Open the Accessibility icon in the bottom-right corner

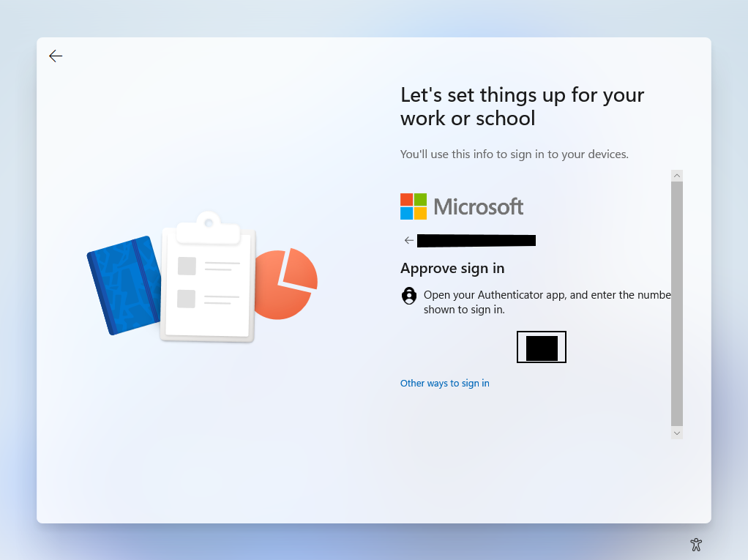pos(696,544)
